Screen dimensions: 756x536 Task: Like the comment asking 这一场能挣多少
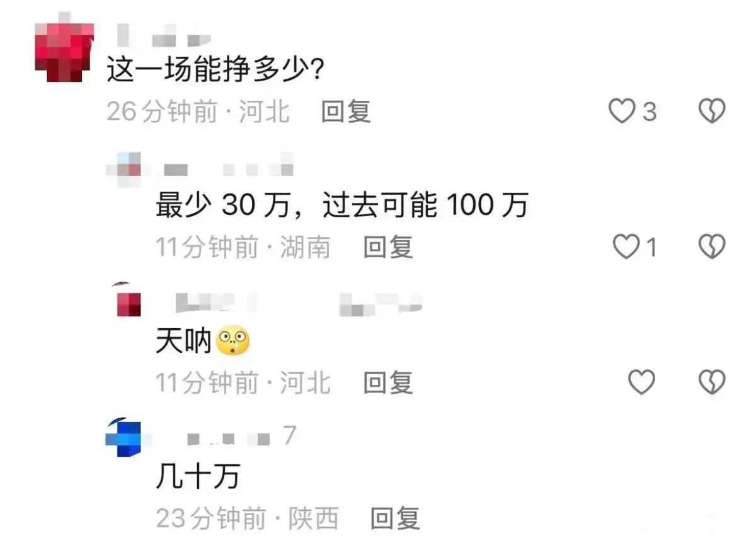[x=622, y=112]
